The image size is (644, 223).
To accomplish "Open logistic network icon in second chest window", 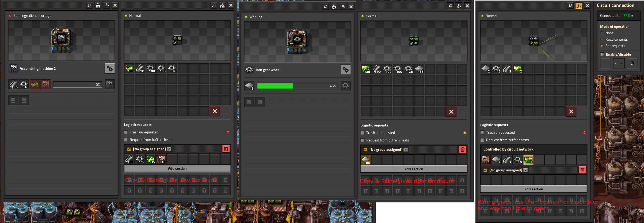I will coord(459,6).
